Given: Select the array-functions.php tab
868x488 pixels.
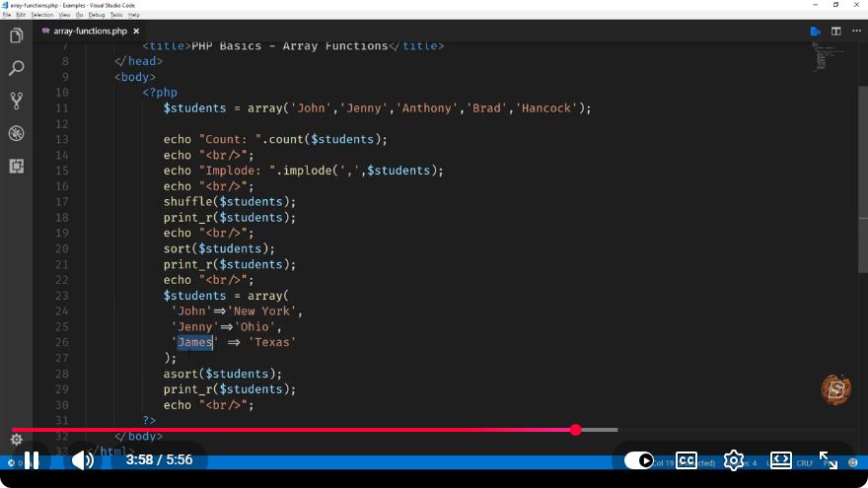Looking at the screenshot, I should 90,31.
